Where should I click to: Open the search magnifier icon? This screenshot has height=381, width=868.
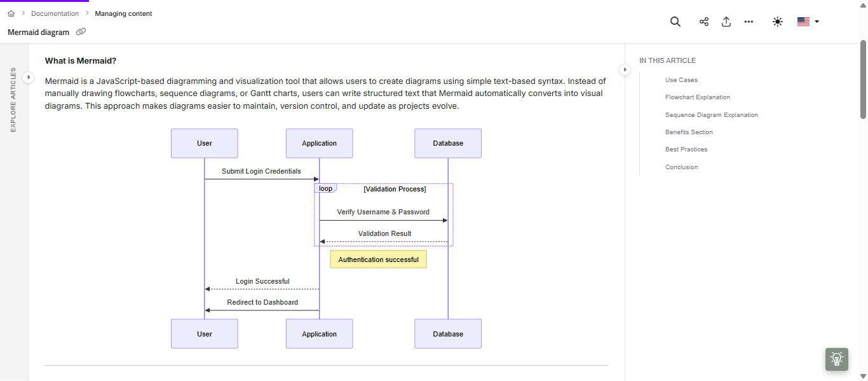click(x=675, y=22)
